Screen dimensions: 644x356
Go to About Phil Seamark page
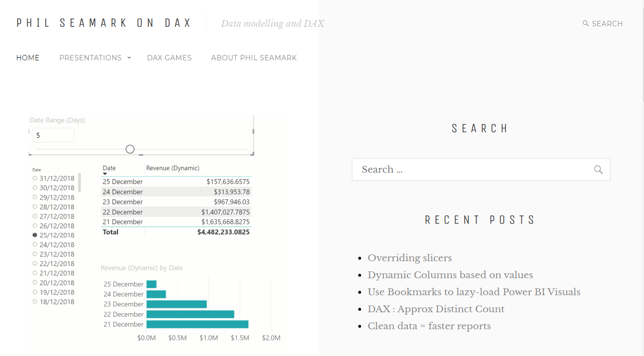[254, 58]
